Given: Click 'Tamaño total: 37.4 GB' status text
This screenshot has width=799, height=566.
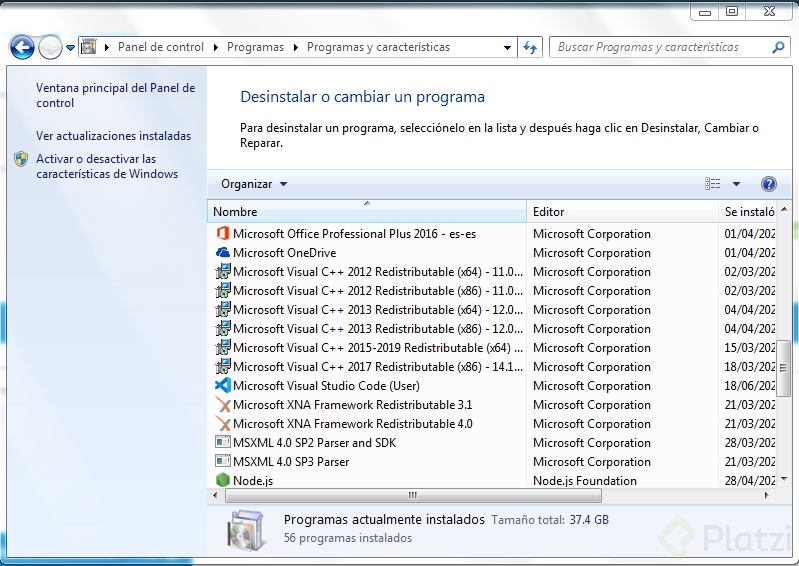Looking at the screenshot, I should (550, 520).
